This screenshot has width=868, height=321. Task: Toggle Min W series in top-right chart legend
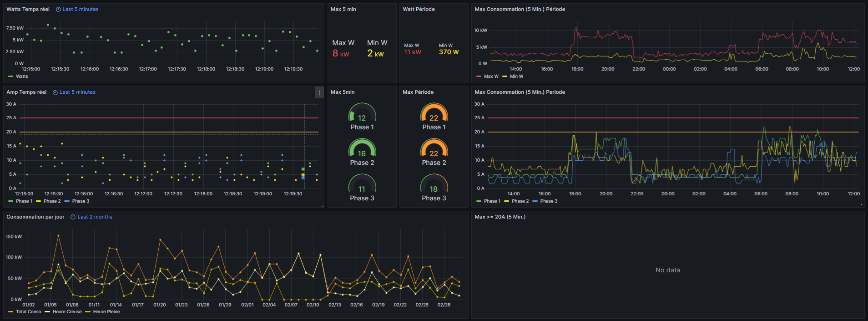click(x=516, y=76)
